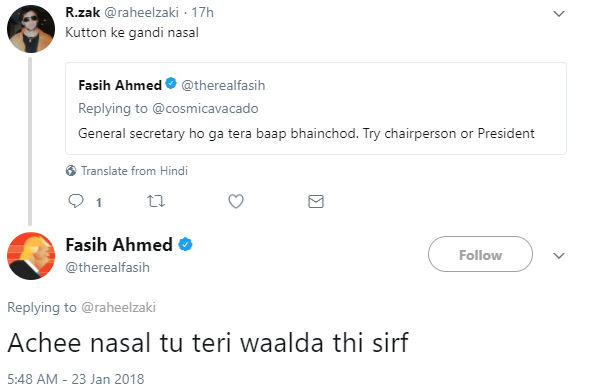Click the 17h timestamp on tweet

(x=203, y=12)
